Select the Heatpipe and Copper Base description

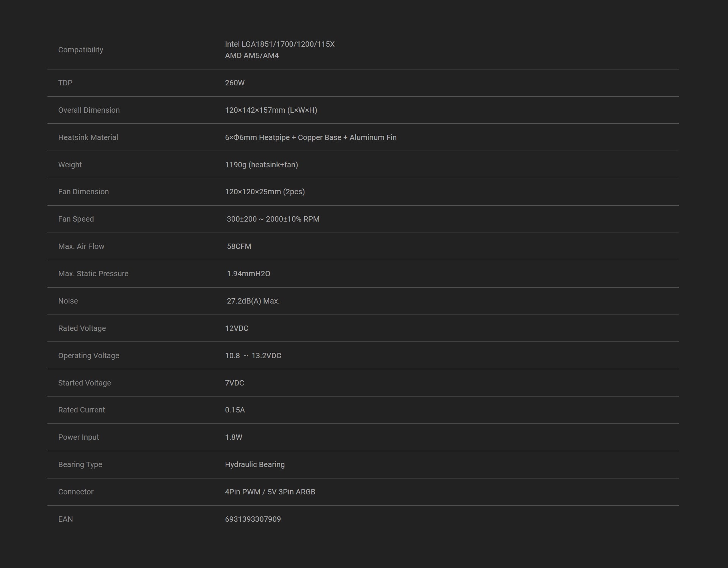click(x=310, y=137)
